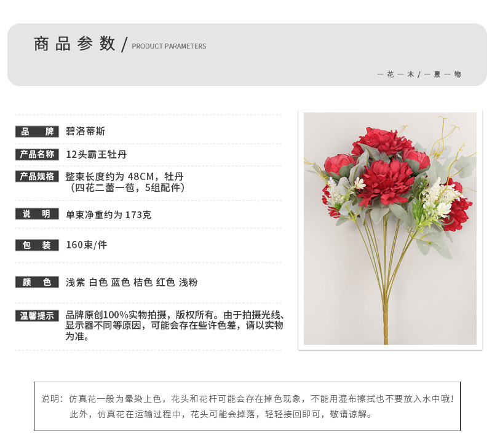Viewport: 492px width, 448px height.
Task: Click the color option 浅粉
Action: pos(188,282)
